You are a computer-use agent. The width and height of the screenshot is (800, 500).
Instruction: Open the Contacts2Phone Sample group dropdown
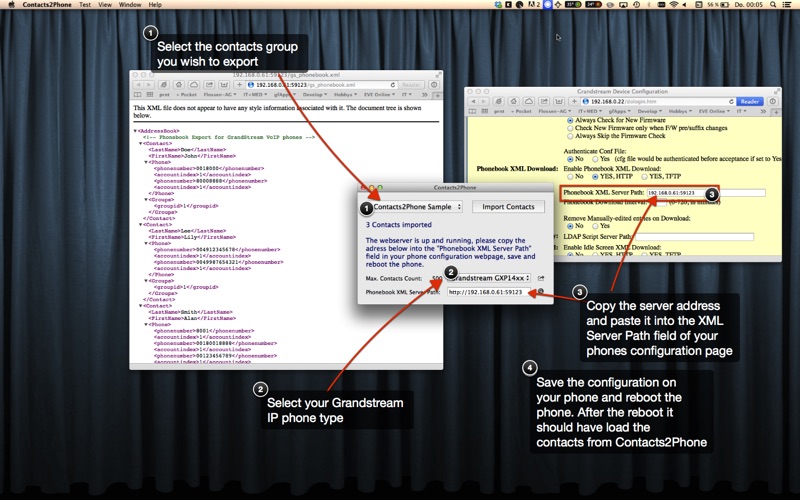pyautogui.click(x=415, y=207)
